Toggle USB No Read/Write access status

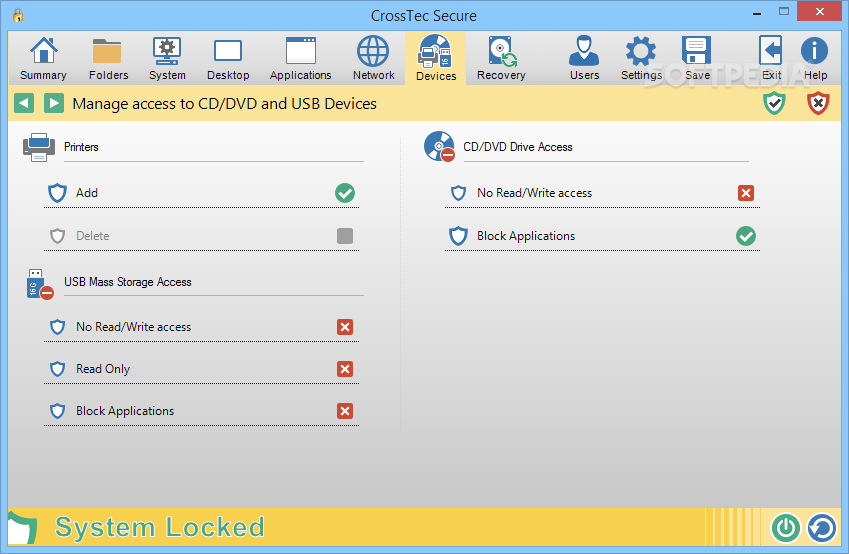tap(345, 327)
